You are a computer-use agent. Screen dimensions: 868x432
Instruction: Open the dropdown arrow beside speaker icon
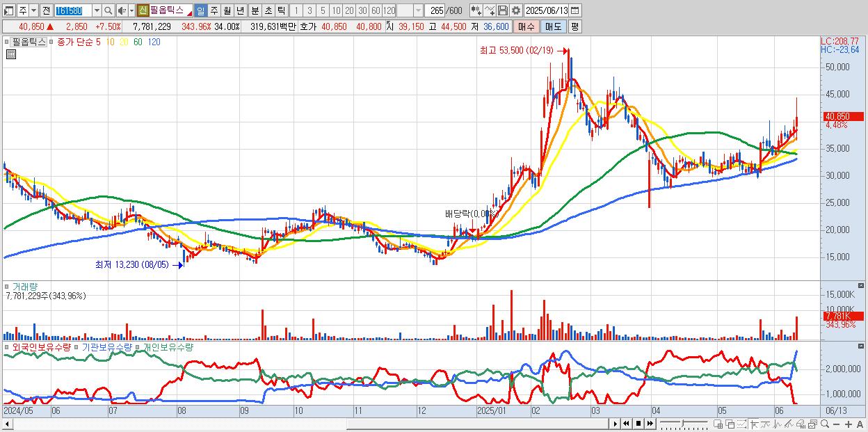click(x=131, y=10)
